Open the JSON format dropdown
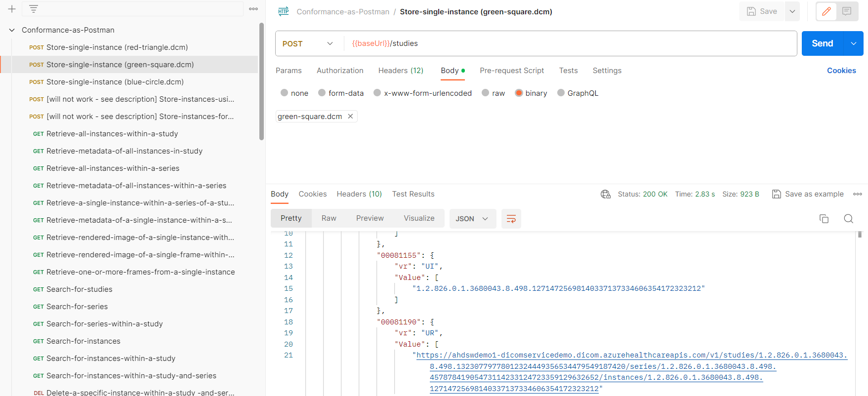 point(472,218)
